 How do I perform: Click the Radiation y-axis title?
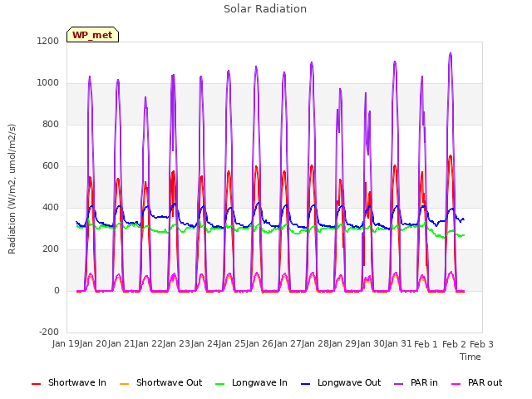coord(12,189)
